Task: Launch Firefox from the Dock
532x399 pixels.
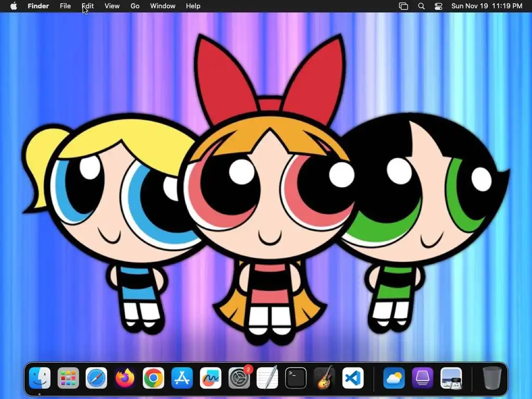Action: tap(125, 378)
